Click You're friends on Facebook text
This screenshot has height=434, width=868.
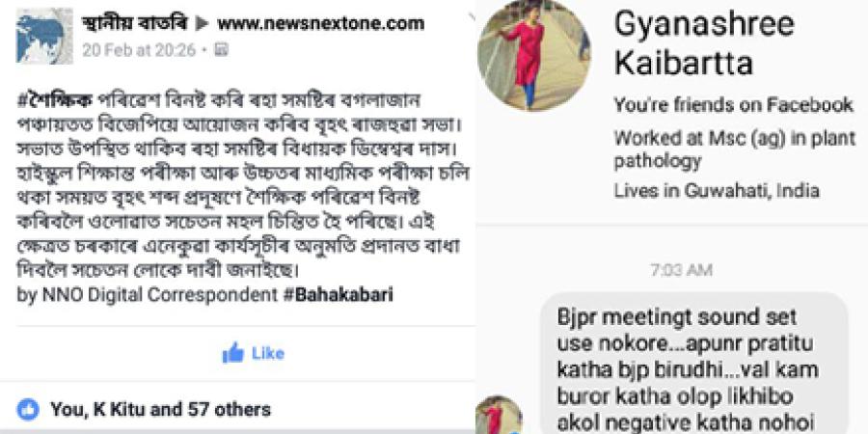click(734, 104)
